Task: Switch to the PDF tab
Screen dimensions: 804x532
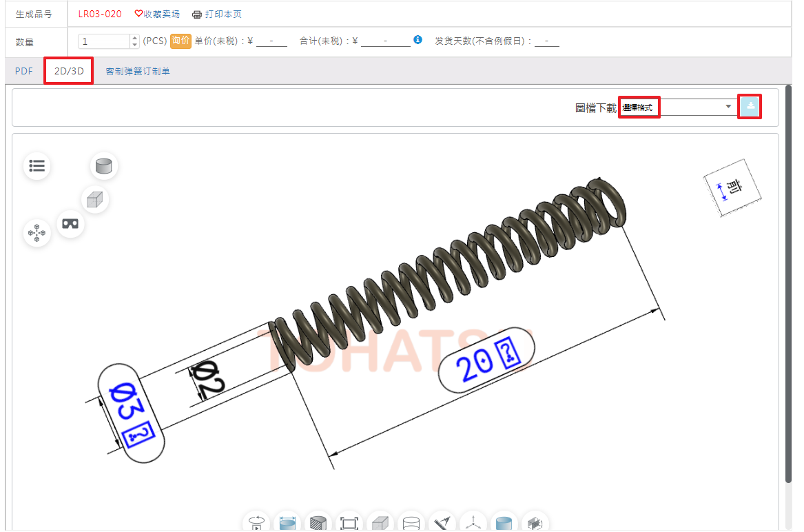Action: tap(23, 71)
